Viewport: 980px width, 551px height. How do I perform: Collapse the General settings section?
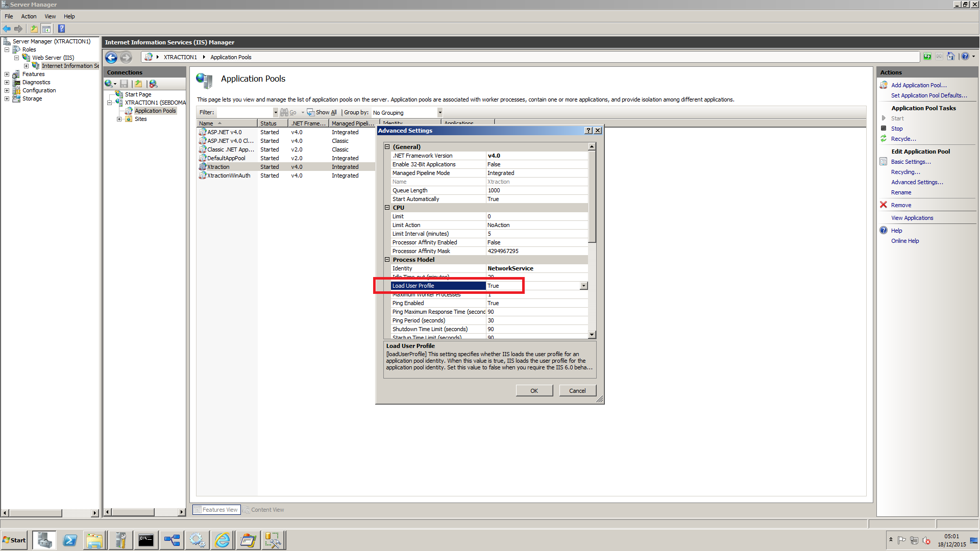pyautogui.click(x=387, y=147)
